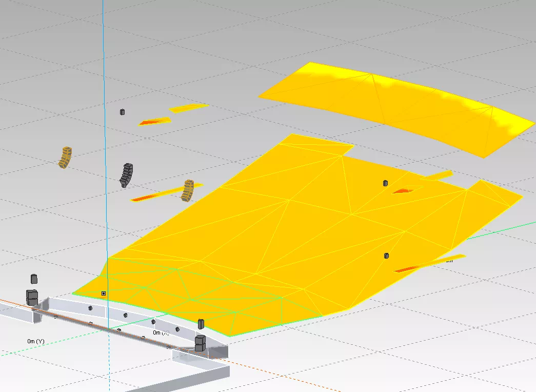Click speaker above the right subwoofer stack
The height and width of the screenshot is (392, 536).
pyautogui.click(x=201, y=323)
